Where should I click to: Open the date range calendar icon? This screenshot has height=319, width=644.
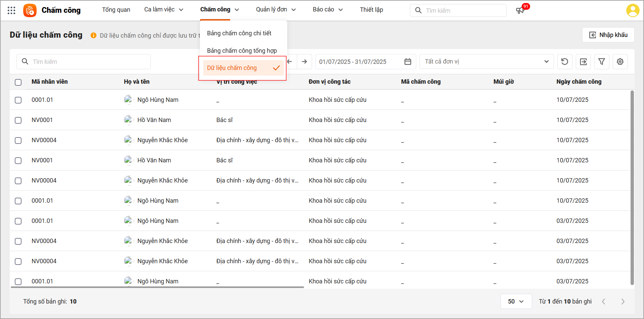[408, 62]
